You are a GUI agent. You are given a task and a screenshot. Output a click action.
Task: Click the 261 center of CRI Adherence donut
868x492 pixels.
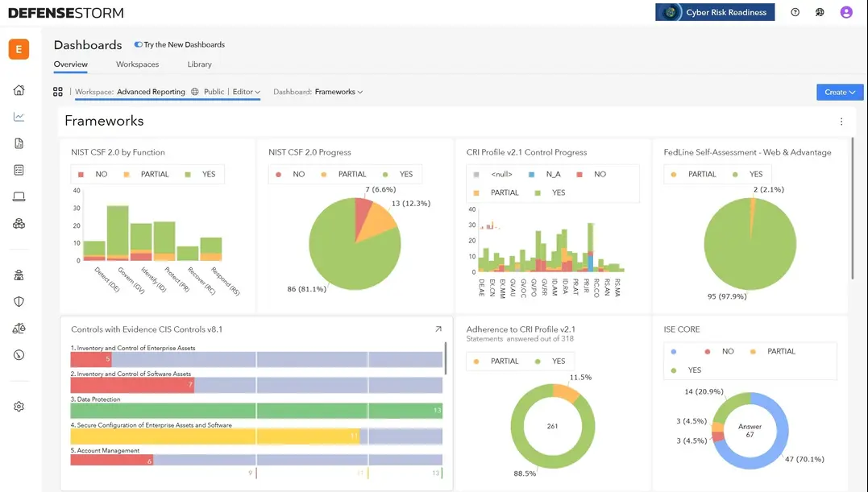[x=552, y=426]
